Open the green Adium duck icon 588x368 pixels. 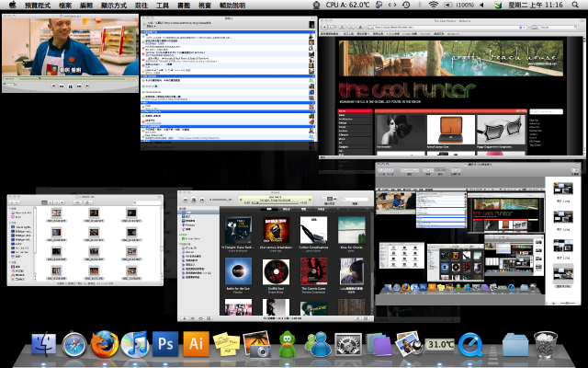(x=288, y=344)
